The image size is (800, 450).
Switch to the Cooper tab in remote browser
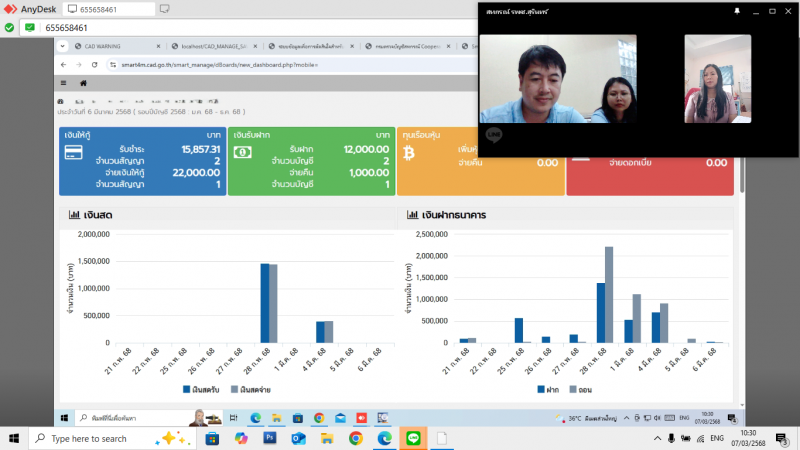point(407,46)
